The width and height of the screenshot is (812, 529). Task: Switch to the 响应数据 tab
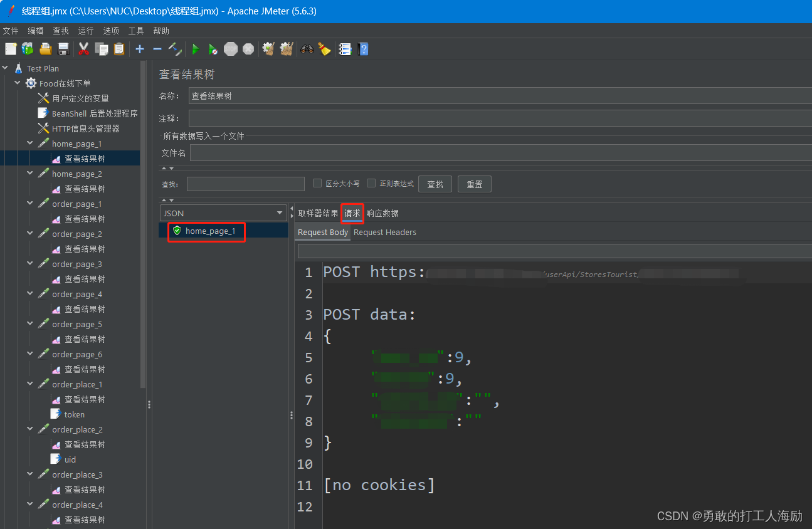pos(382,213)
